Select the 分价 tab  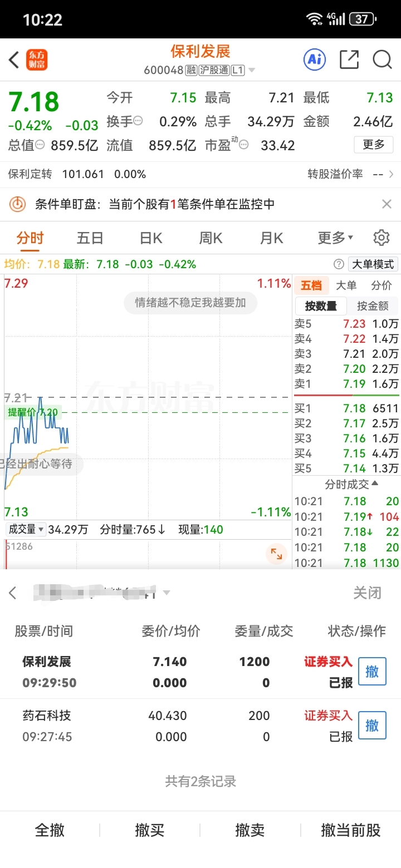tap(382, 285)
